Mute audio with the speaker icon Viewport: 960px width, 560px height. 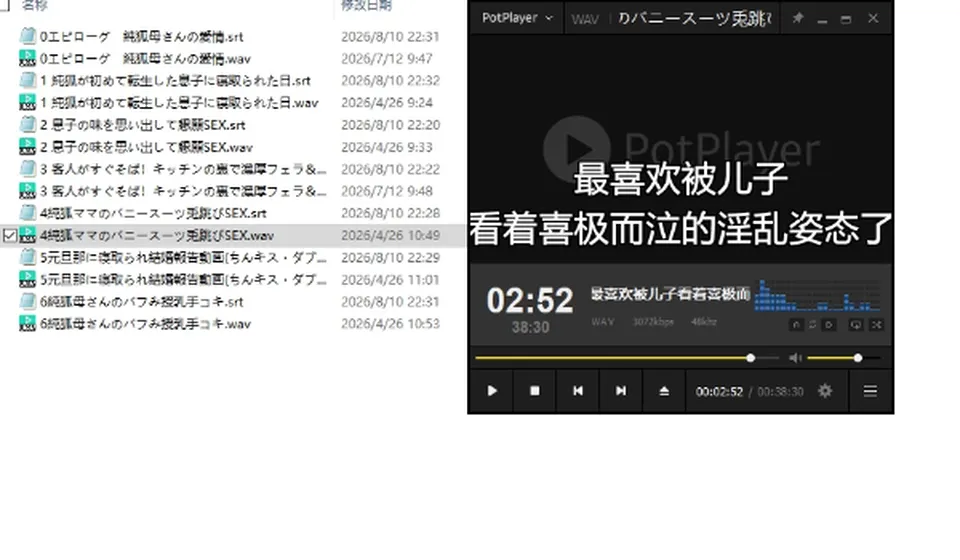pos(795,357)
